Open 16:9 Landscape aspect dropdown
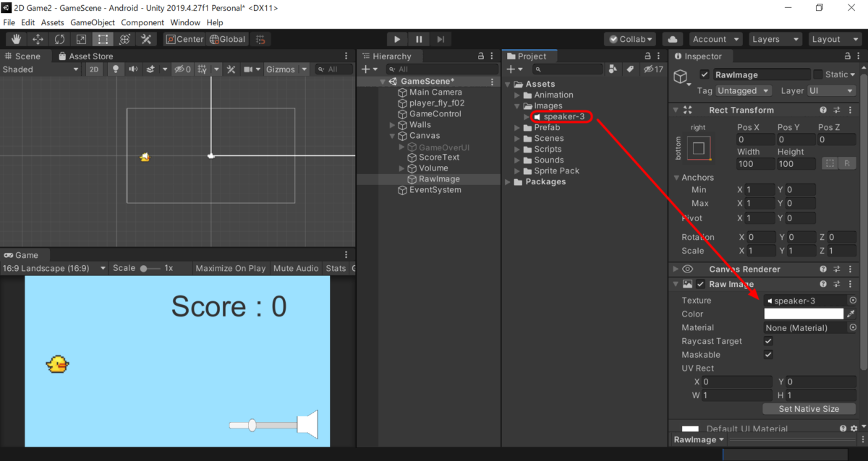868x461 pixels. pos(54,268)
